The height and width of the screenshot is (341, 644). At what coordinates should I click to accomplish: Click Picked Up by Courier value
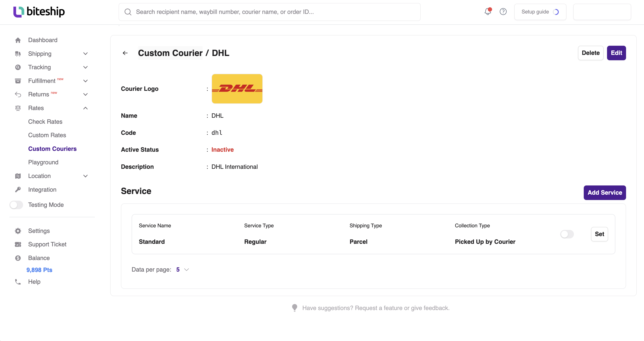485,242
